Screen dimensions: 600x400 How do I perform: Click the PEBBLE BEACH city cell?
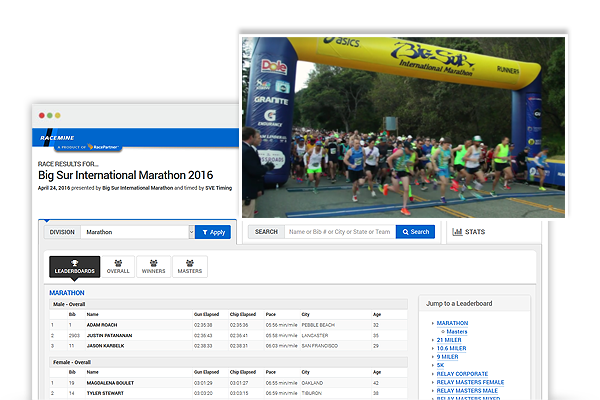(x=318, y=325)
